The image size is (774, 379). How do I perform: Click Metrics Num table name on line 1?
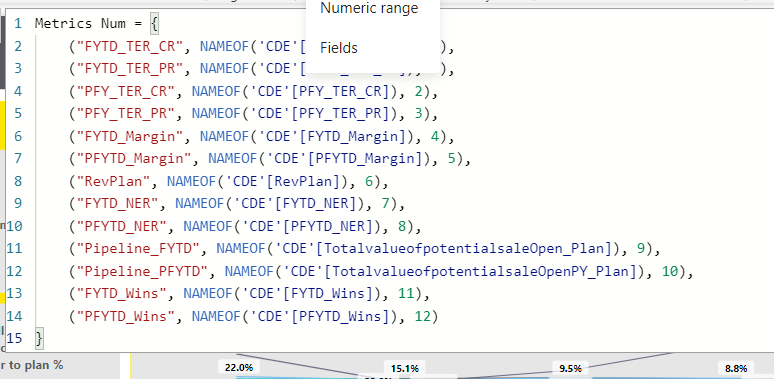click(80, 24)
